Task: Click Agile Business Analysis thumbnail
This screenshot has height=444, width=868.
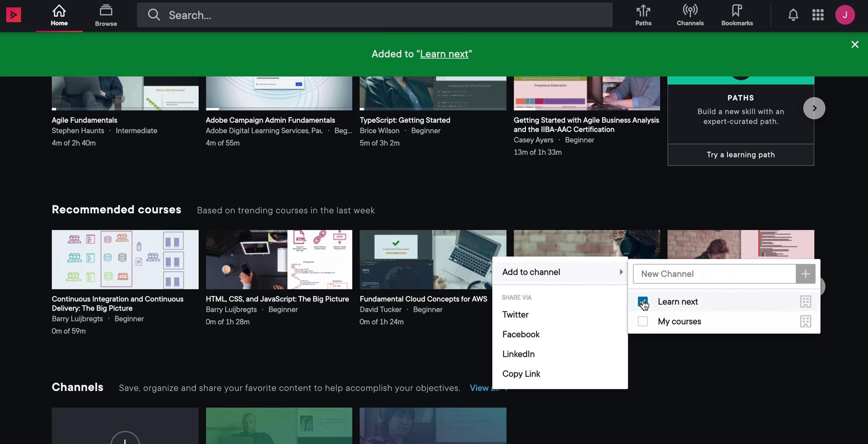Action: coord(586,93)
